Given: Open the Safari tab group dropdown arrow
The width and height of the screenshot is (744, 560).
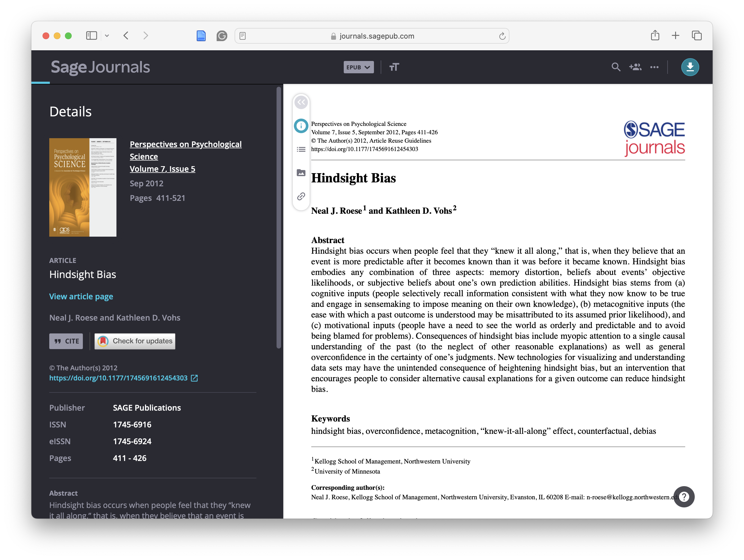Looking at the screenshot, I should point(107,36).
